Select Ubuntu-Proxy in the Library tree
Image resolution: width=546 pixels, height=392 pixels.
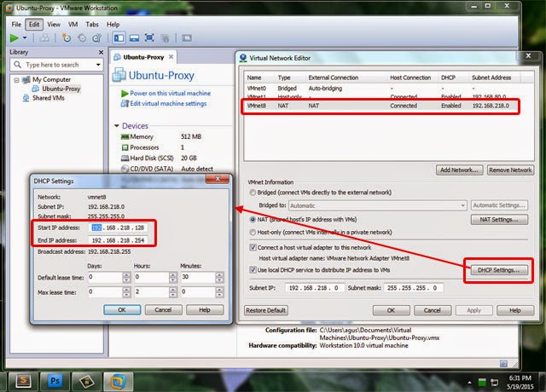point(61,89)
